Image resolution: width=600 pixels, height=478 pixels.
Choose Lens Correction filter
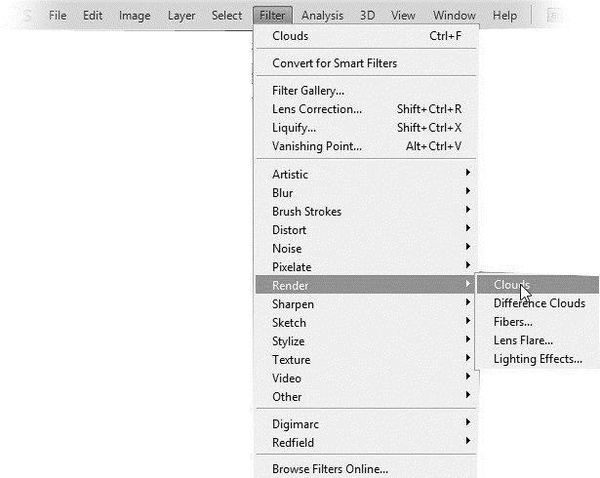pos(317,109)
